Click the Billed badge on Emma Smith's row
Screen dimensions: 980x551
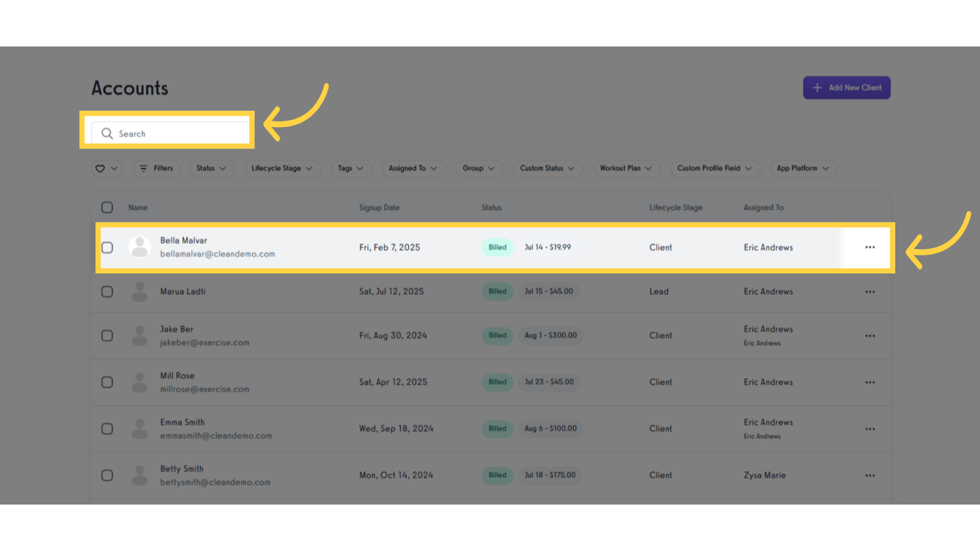[x=497, y=428]
